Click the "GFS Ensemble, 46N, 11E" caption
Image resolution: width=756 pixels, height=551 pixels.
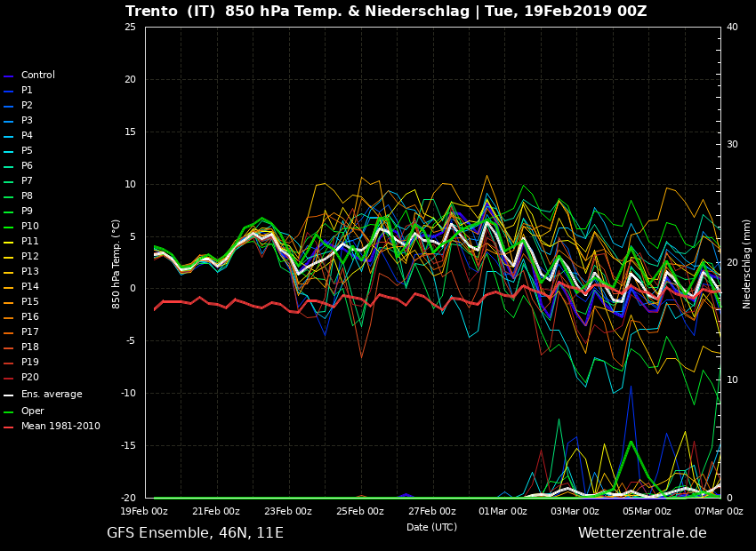[196, 533]
